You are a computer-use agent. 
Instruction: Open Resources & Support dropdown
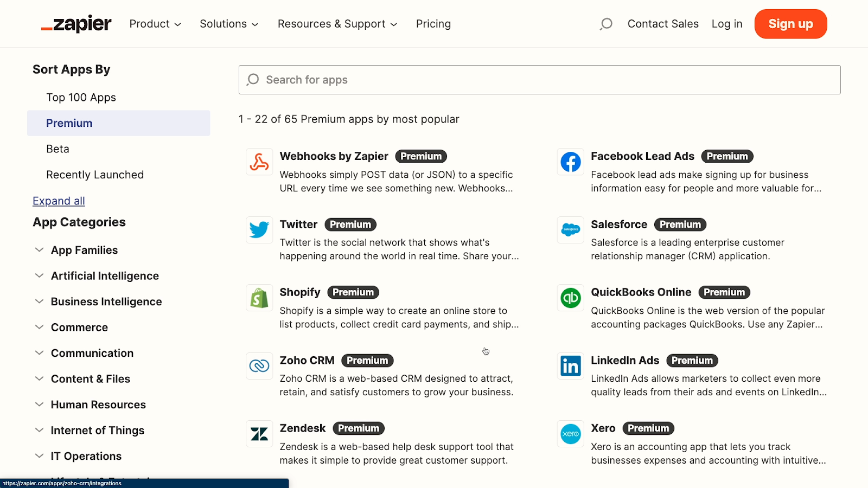click(337, 24)
